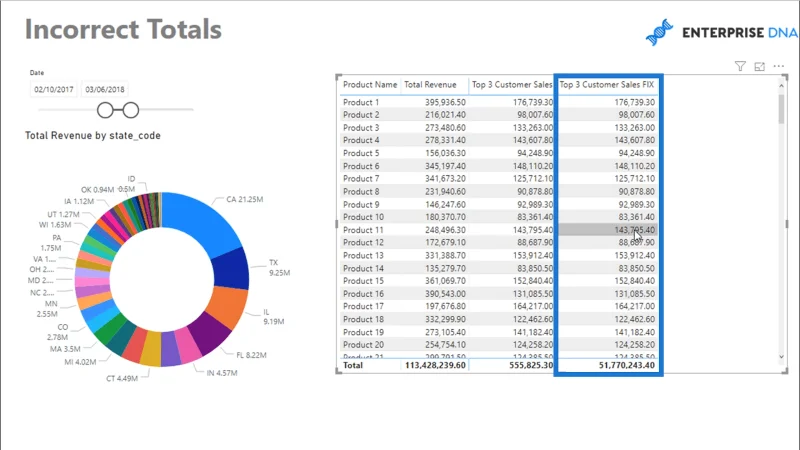
Task: Click the Product 19 row name
Action: 363,332
